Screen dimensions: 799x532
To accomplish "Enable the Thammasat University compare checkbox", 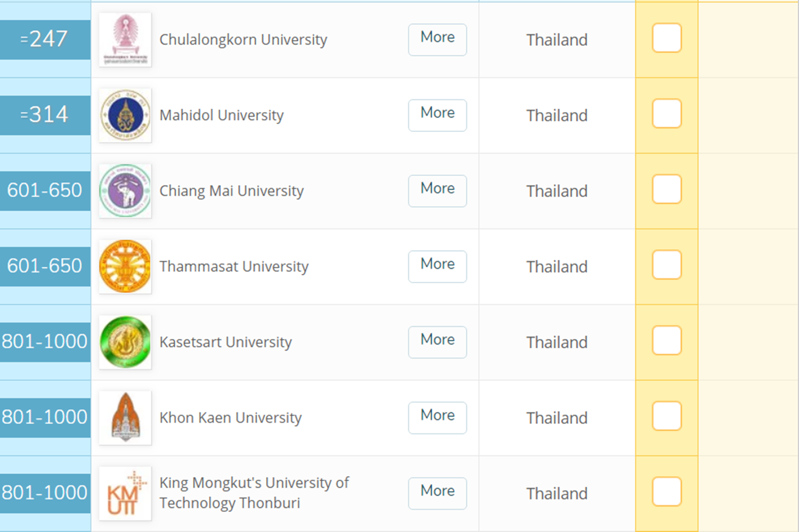I will click(666, 265).
